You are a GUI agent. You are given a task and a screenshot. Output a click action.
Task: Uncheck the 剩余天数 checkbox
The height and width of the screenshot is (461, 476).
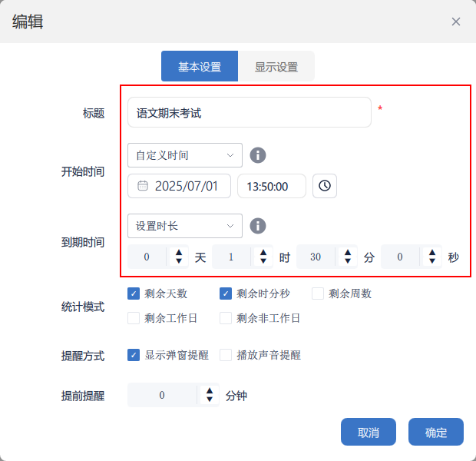[134, 294]
